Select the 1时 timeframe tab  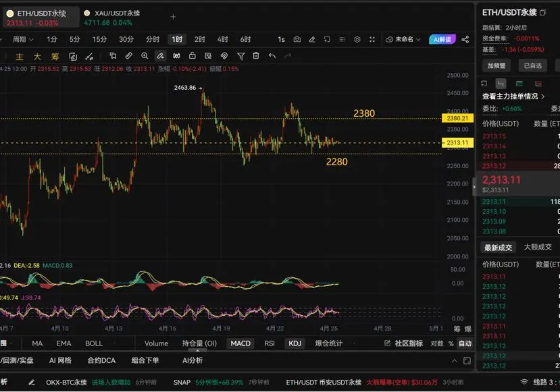(x=177, y=39)
